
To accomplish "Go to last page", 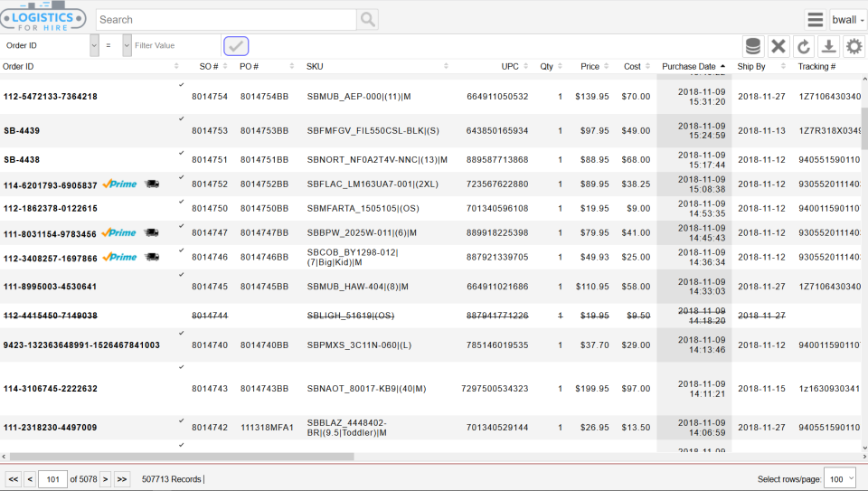I will pyautogui.click(x=122, y=479).
